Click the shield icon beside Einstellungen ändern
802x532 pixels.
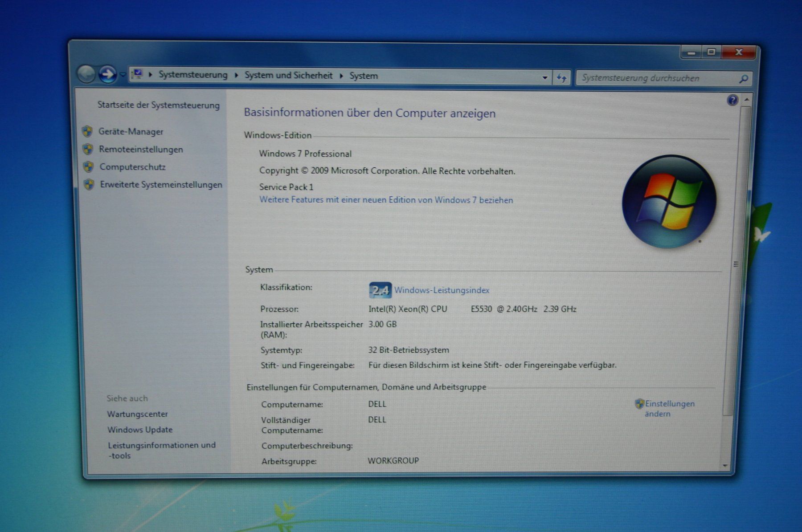639,404
